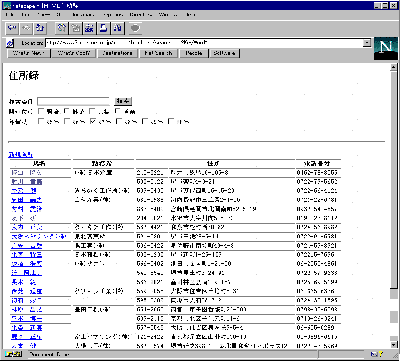The image size is (400, 361).
Task: Tick the first checkbox in the lower checkbox row
Action: [41, 121]
